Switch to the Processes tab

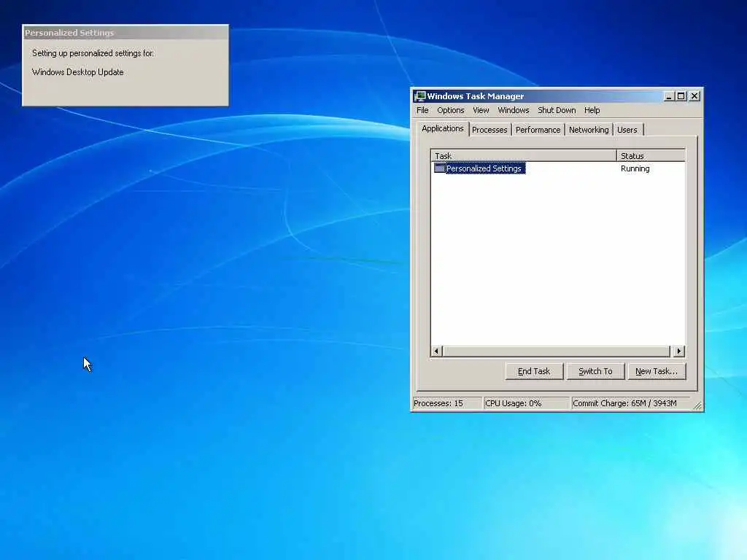(x=489, y=130)
